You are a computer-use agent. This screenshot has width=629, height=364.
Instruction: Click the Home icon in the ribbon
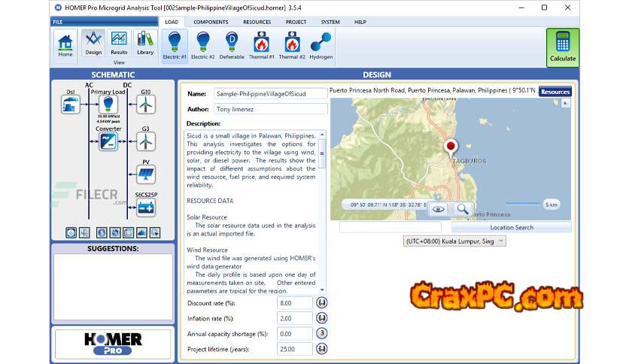65,46
